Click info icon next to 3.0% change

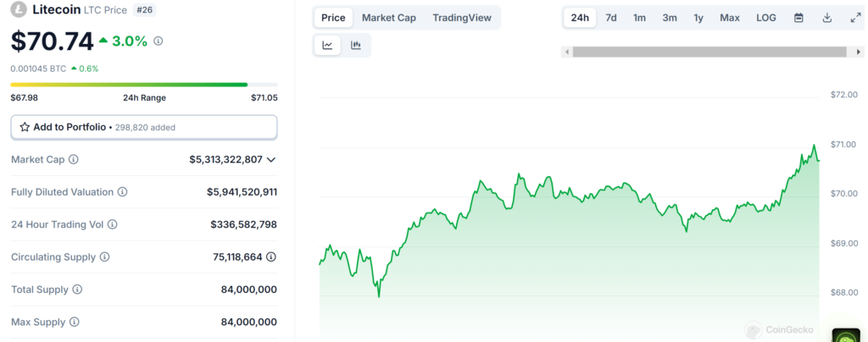159,41
